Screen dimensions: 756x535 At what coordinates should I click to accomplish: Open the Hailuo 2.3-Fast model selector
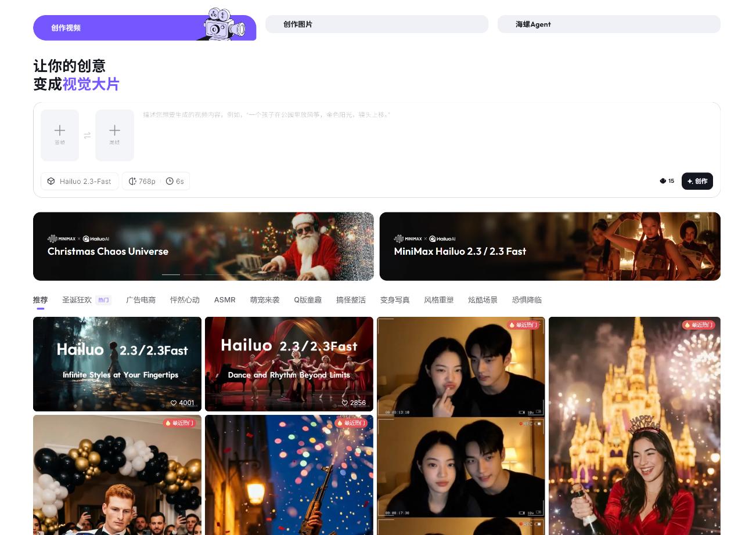80,181
